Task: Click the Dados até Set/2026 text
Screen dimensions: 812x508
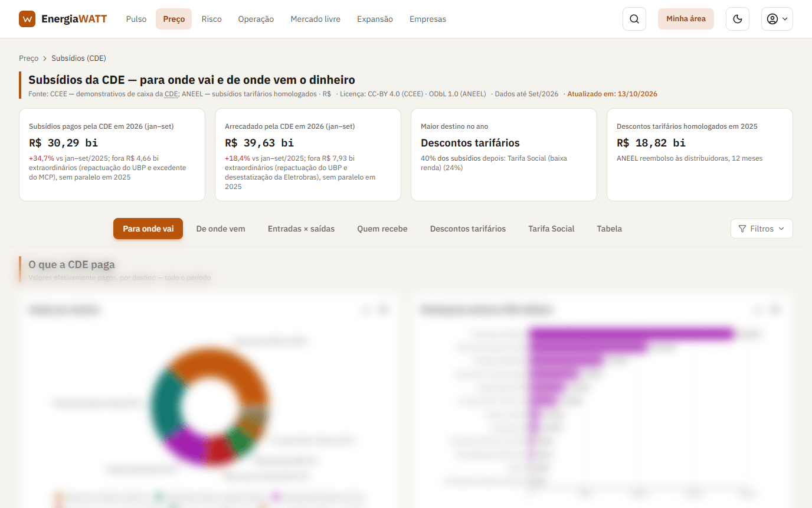Action: [526, 94]
